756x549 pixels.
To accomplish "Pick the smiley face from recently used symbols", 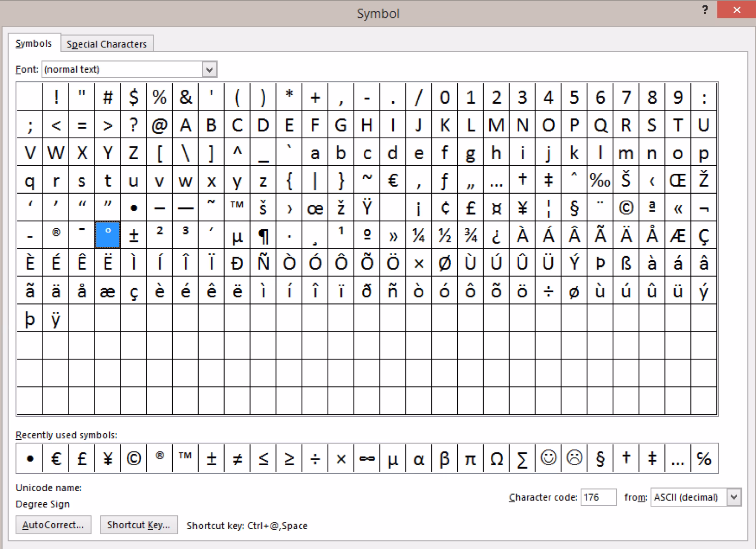I will pyautogui.click(x=548, y=458).
